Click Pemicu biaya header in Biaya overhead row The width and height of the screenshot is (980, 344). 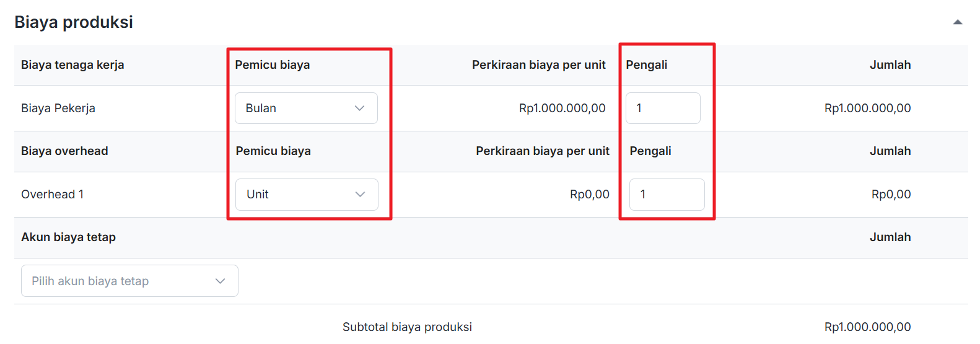click(273, 151)
